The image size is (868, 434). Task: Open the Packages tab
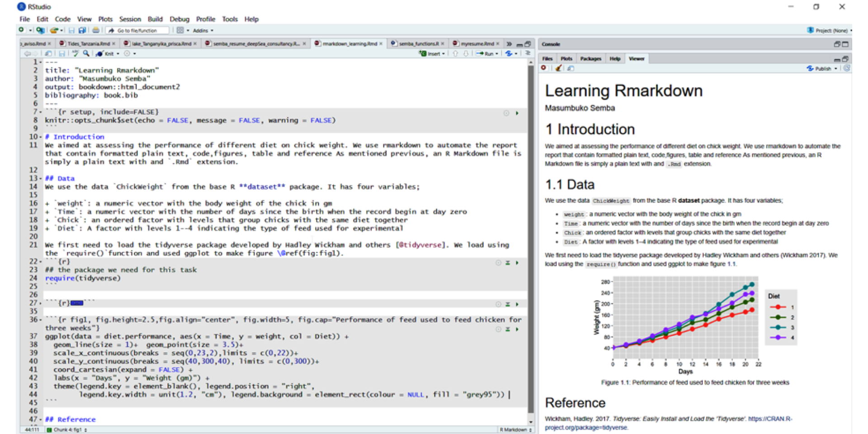tap(590, 59)
